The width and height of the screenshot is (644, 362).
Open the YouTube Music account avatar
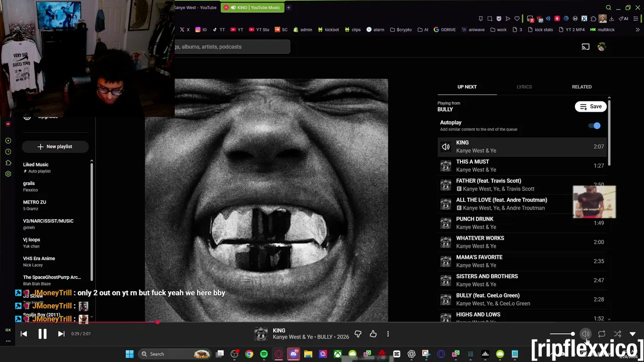point(602,47)
